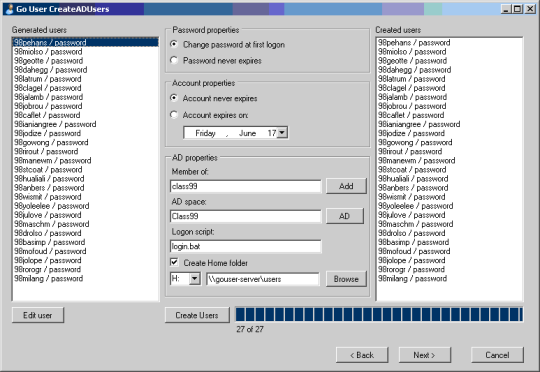
Task: Click the Go User app icon in title bar
Action: click(x=10, y=9)
